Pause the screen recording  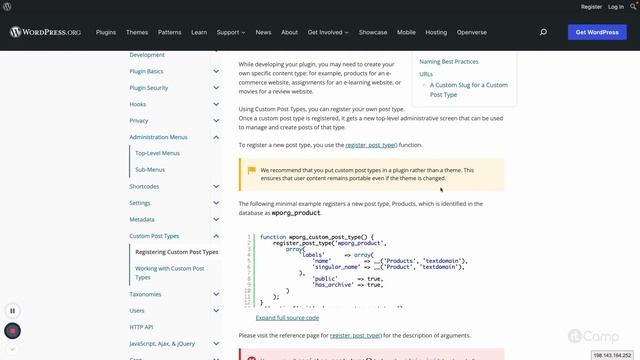coord(12,311)
